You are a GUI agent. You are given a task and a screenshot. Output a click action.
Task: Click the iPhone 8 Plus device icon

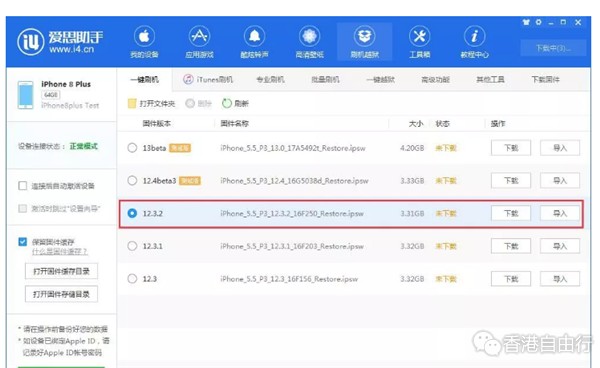[26, 95]
